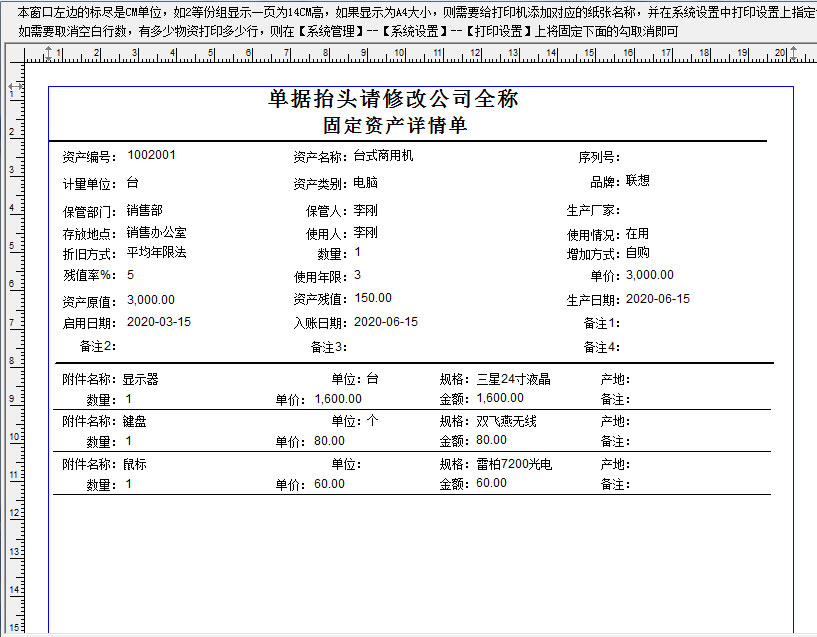
Task: Select the acquisition method value 自购
Action: 637,253
